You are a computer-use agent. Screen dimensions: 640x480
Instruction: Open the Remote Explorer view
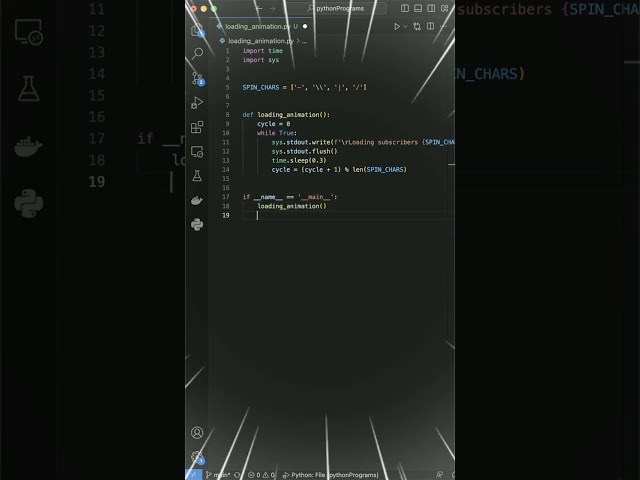point(197,151)
